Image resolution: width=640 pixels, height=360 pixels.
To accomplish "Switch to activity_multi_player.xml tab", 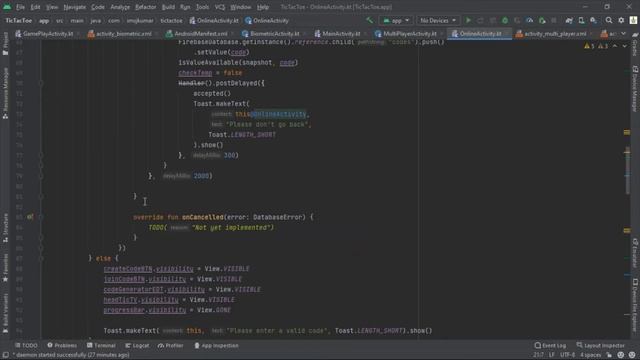I will tap(551, 34).
